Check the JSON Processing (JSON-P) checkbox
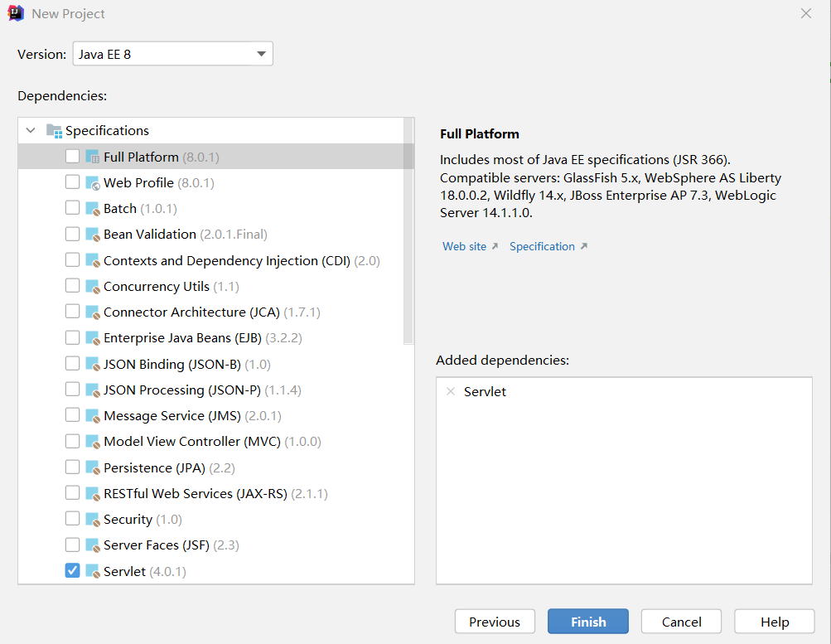This screenshot has width=831, height=644. tap(73, 389)
